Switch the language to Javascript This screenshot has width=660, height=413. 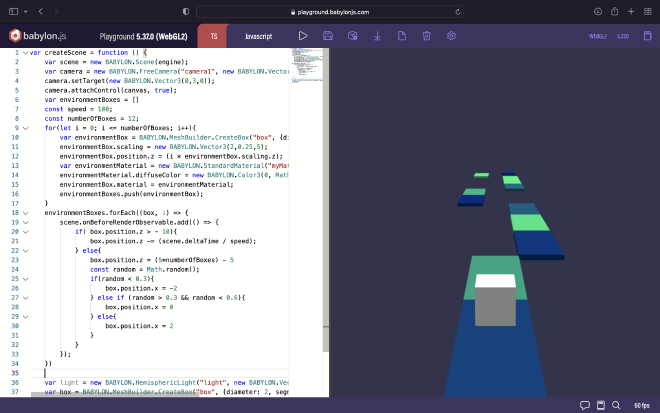coord(257,36)
